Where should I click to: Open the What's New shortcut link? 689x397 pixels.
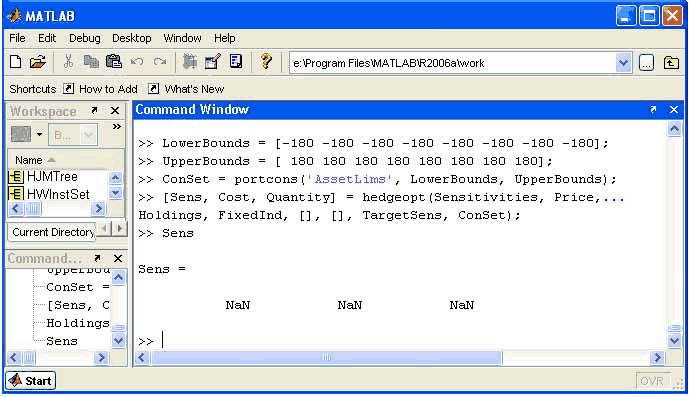tap(194, 89)
